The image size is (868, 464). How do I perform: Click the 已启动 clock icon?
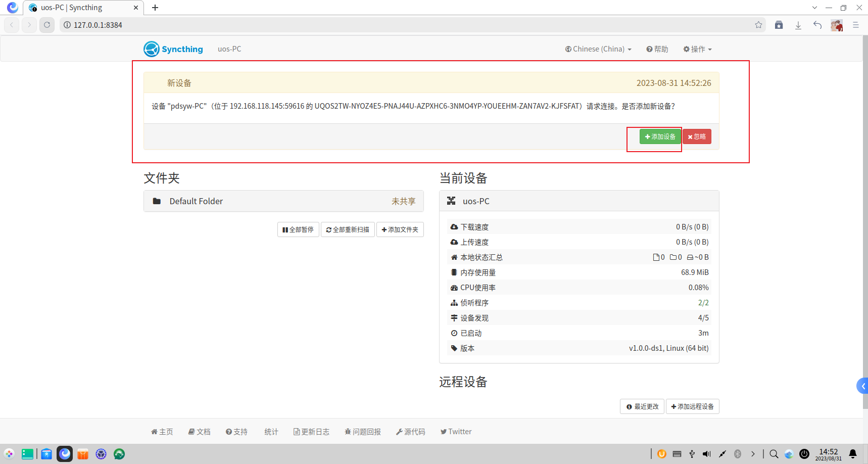coord(454,333)
